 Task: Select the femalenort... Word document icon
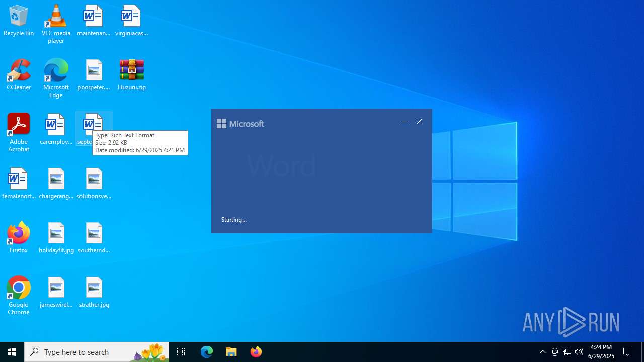[19, 184]
